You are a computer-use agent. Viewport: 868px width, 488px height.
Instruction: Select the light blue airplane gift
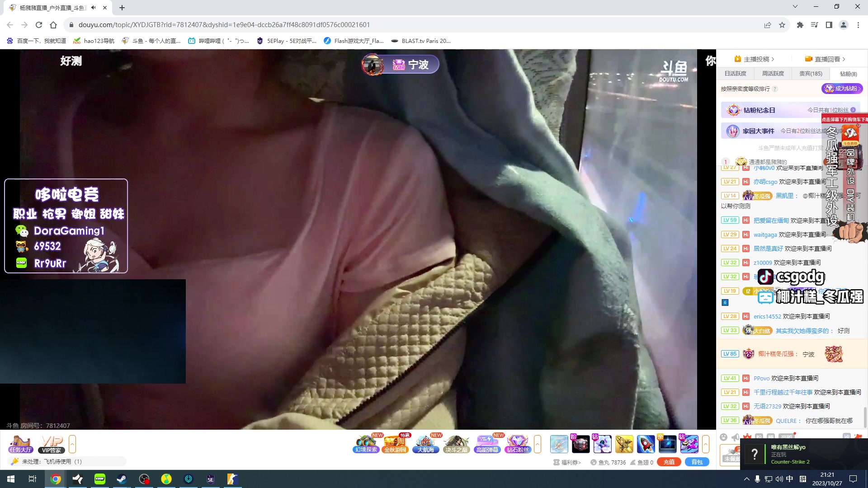[x=559, y=444]
